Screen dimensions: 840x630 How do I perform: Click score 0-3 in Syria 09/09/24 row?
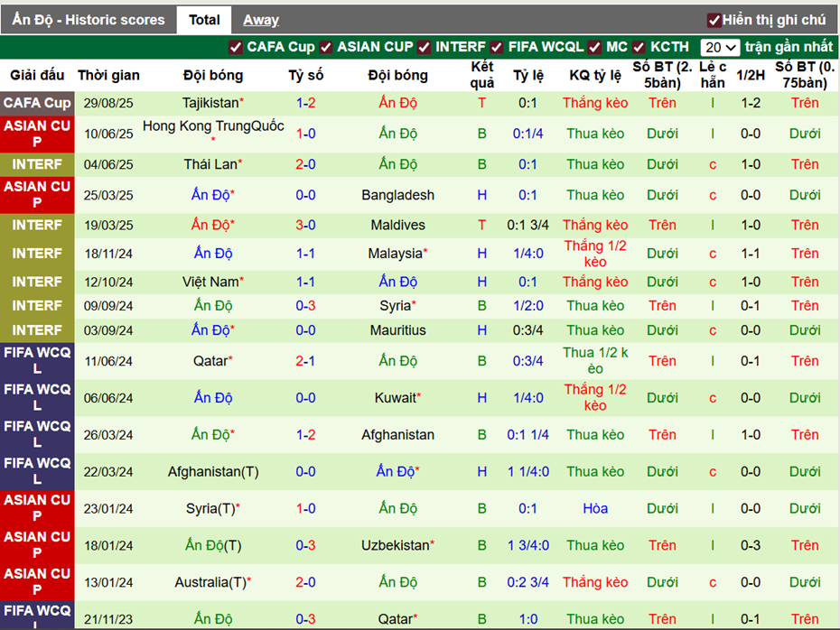coord(305,306)
